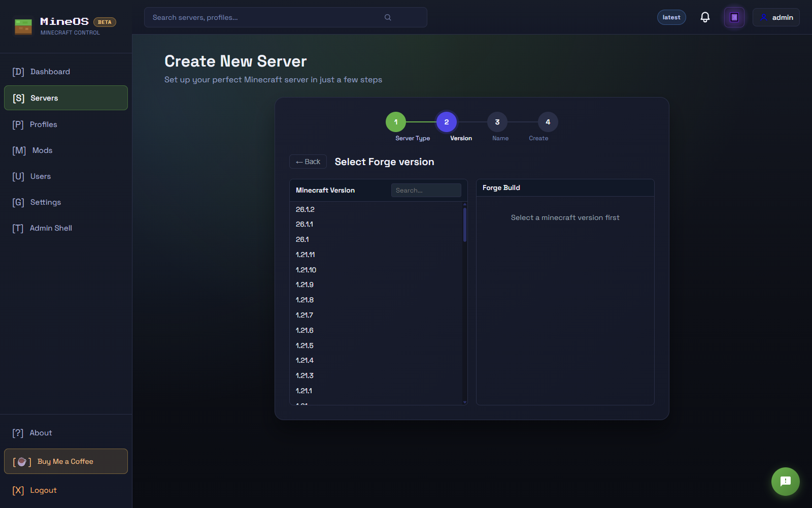812x508 pixels.
Task: Open the notifications bell icon
Action: click(704, 17)
